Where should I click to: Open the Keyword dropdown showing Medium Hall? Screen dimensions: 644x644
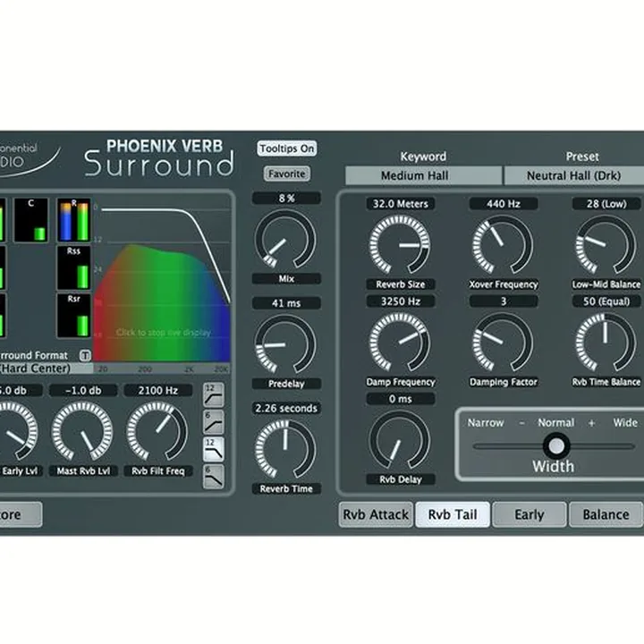point(423,176)
